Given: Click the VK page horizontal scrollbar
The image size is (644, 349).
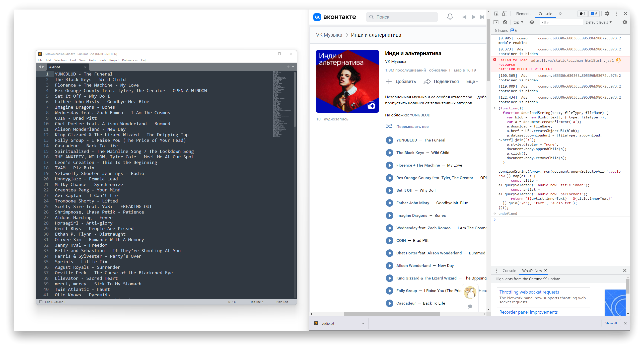Looking at the screenshot, I should [392, 314].
